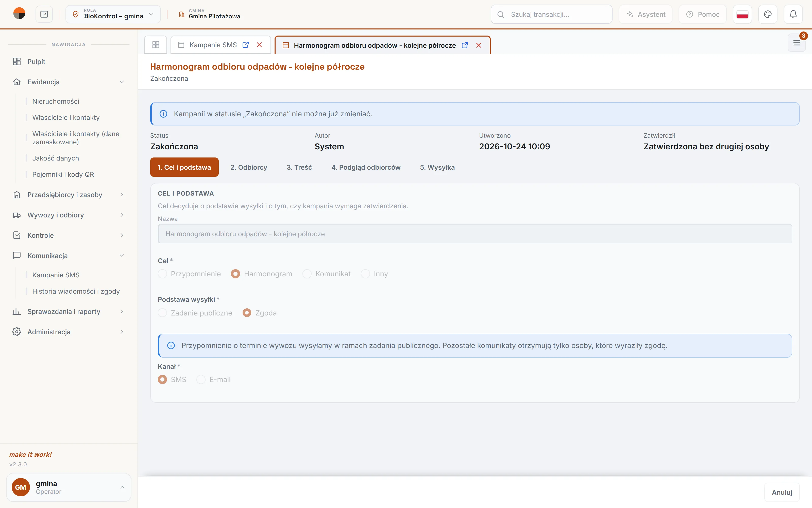Click the Pulpit dashboard icon
This screenshot has height=508, width=812.
(17, 61)
